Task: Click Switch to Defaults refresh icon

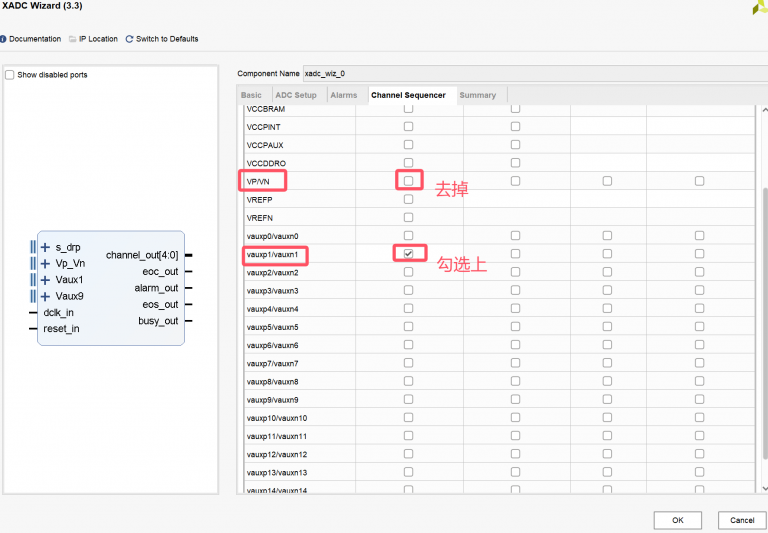Action: coord(129,39)
